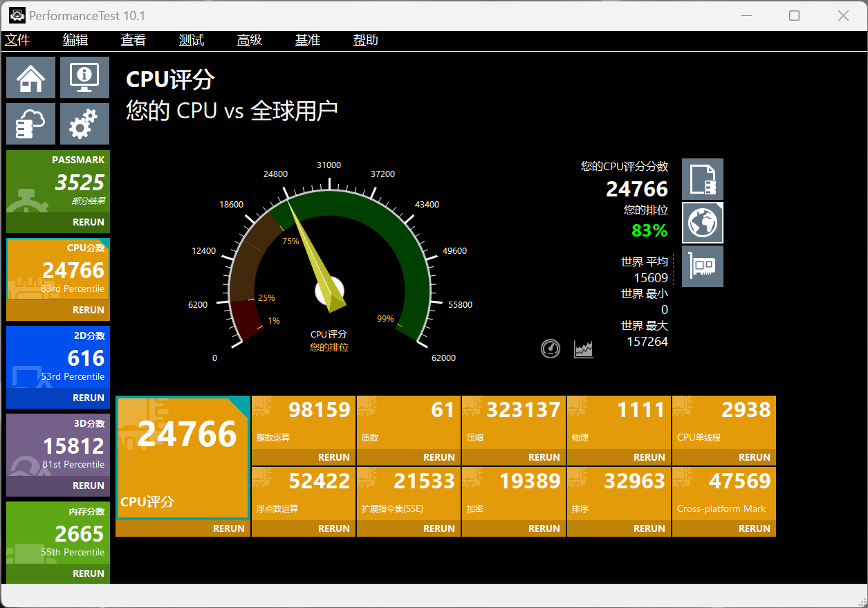Switch to the distribution chart icon
This screenshot has height=608, width=868.
pyautogui.click(x=584, y=349)
